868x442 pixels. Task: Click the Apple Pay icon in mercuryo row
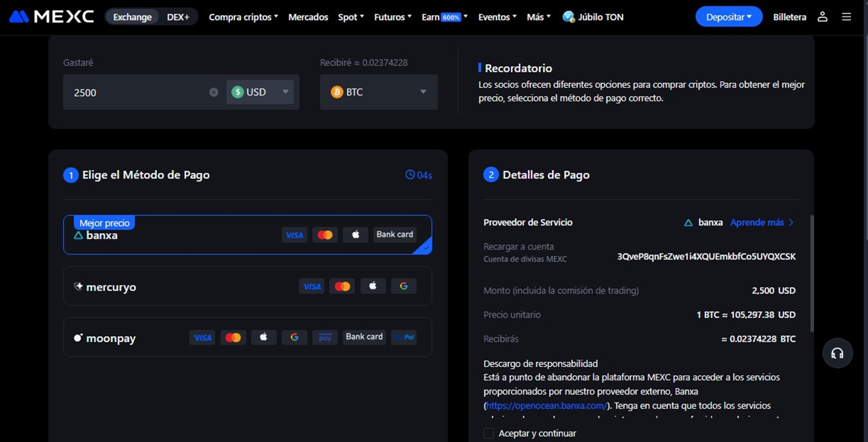click(373, 286)
